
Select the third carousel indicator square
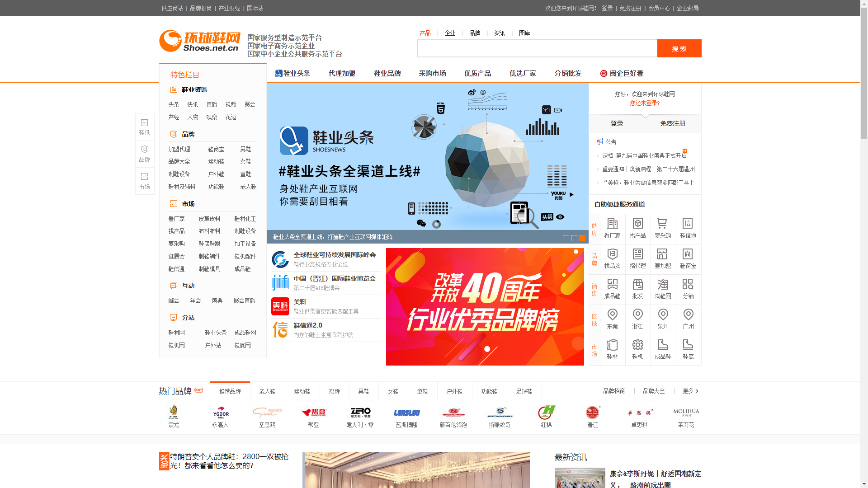click(x=582, y=238)
